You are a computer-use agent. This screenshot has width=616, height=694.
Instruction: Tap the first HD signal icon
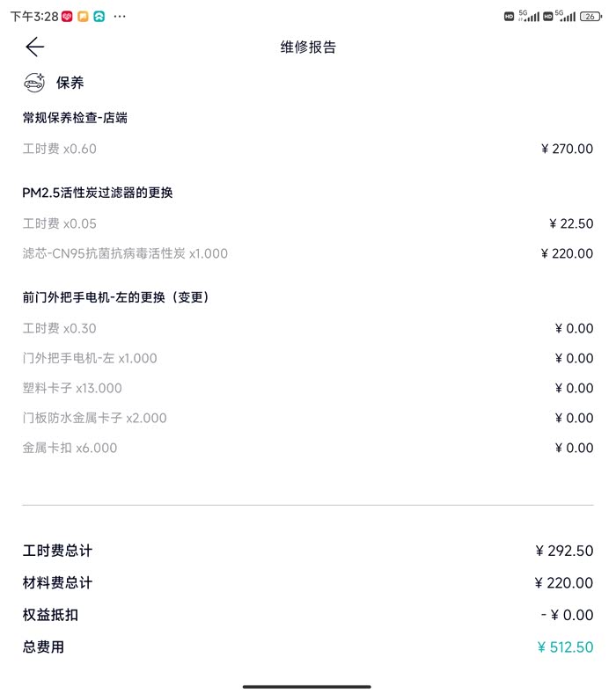pyautogui.click(x=509, y=17)
